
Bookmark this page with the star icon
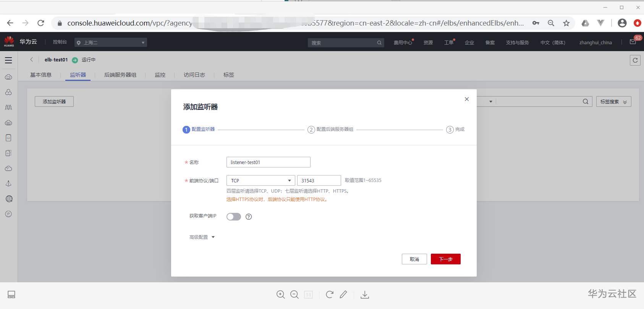(566, 23)
